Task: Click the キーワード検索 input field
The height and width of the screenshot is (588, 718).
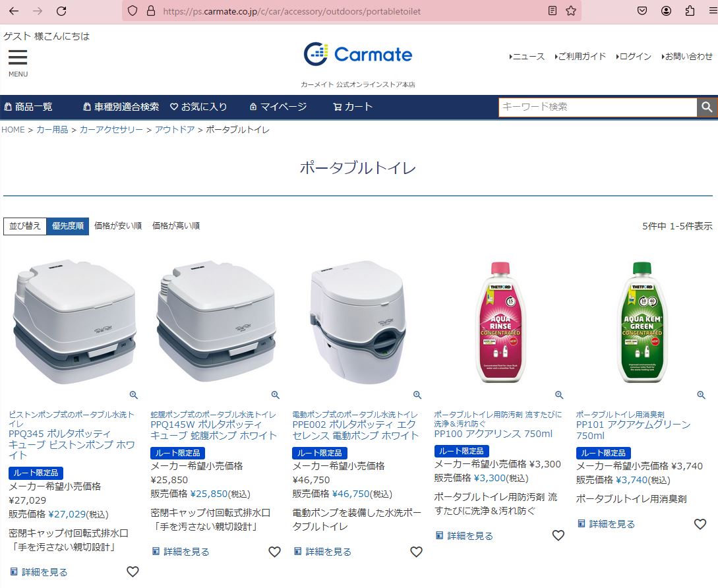Action: click(x=597, y=107)
